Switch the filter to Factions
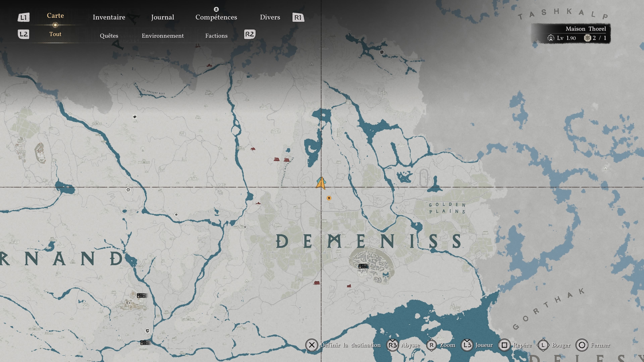The width and height of the screenshot is (644, 362). tap(217, 36)
